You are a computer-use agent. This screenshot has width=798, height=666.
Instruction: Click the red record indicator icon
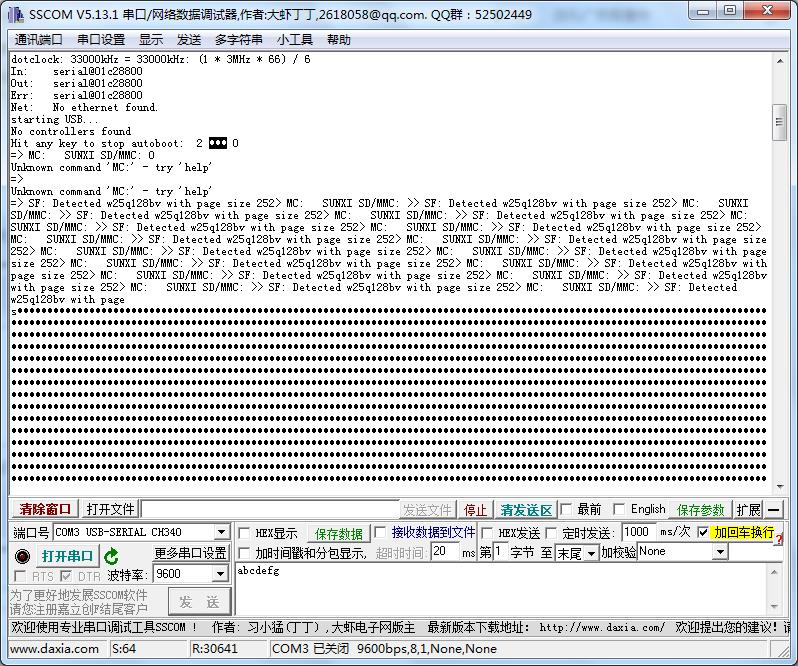click(x=22, y=556)
